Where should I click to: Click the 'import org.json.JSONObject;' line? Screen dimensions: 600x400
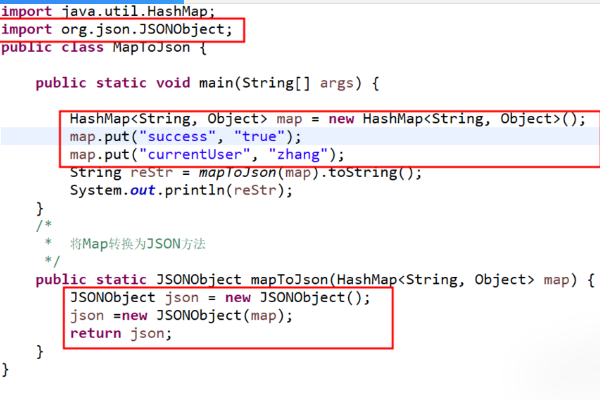click(x=117, y=29)
